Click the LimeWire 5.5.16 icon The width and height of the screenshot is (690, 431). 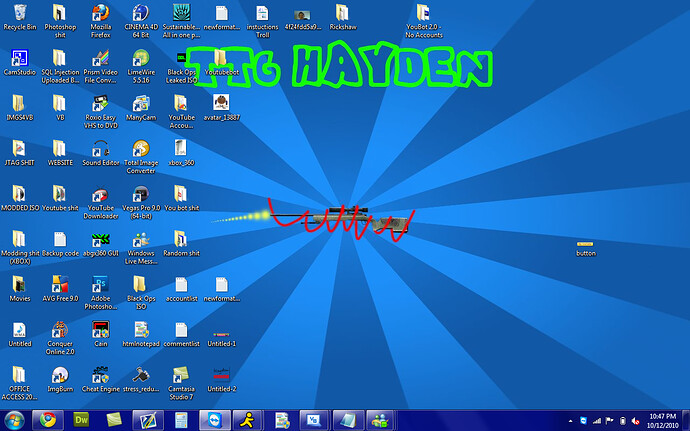tap(141, 57)
